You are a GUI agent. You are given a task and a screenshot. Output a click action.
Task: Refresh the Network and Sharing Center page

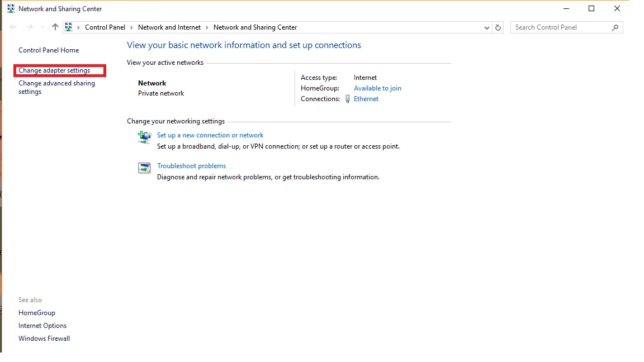click(498, 27)
